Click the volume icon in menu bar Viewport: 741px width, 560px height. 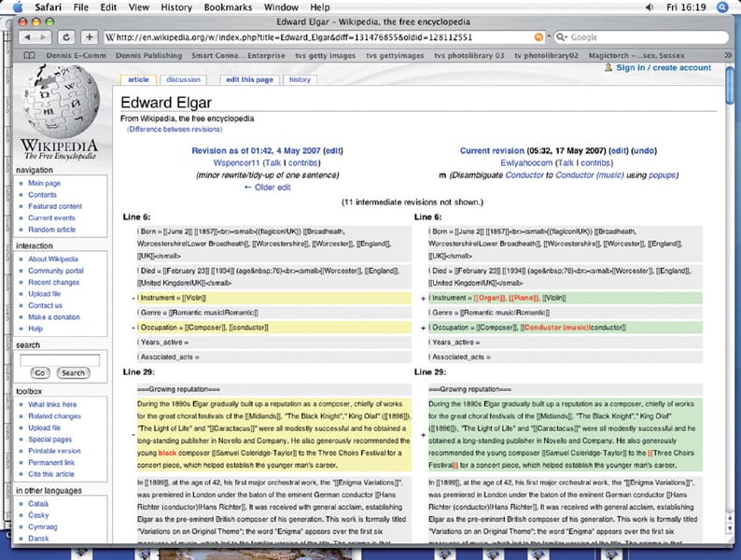click(650, 7)
